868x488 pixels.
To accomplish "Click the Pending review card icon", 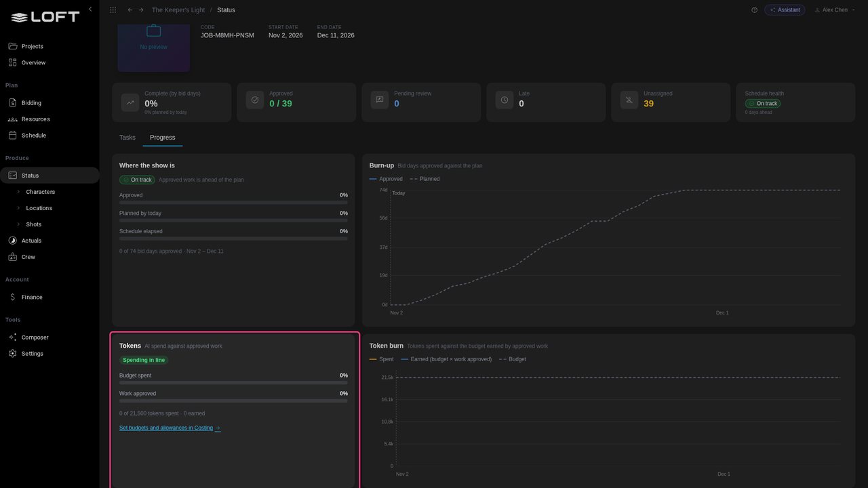I will (x=380, y=100).
